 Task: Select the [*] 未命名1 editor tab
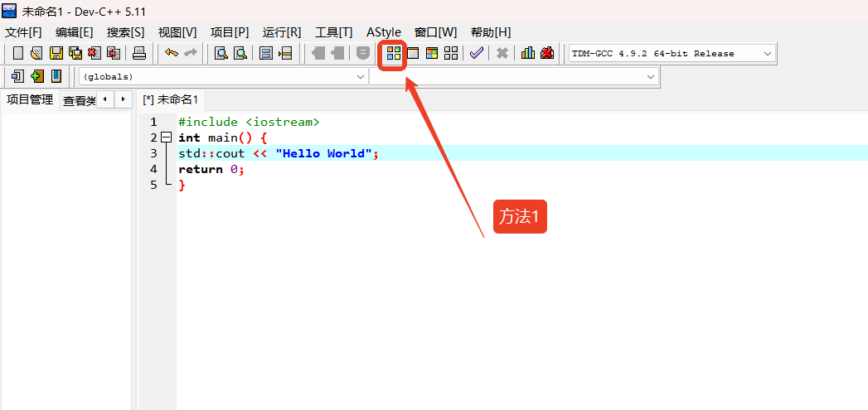click(170, 99)
